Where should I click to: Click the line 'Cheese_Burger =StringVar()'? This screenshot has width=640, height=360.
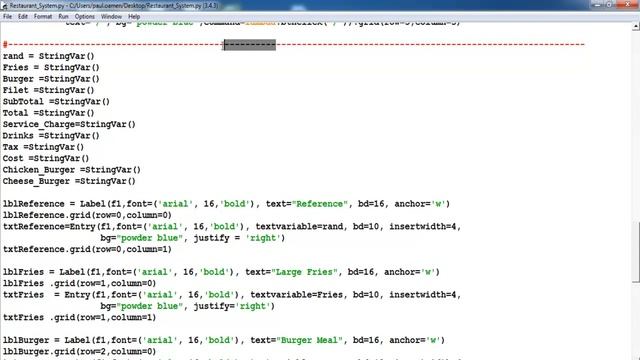[69, 182]
